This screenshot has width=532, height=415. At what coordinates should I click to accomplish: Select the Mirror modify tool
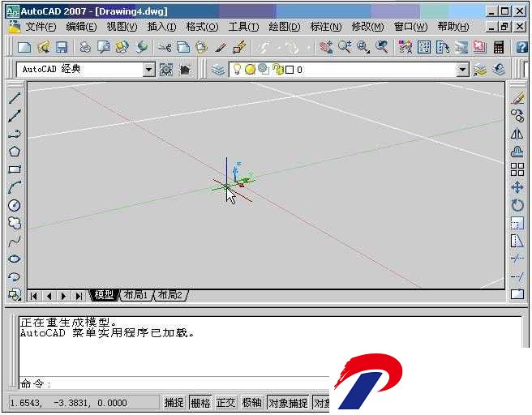tap(517, 134)
